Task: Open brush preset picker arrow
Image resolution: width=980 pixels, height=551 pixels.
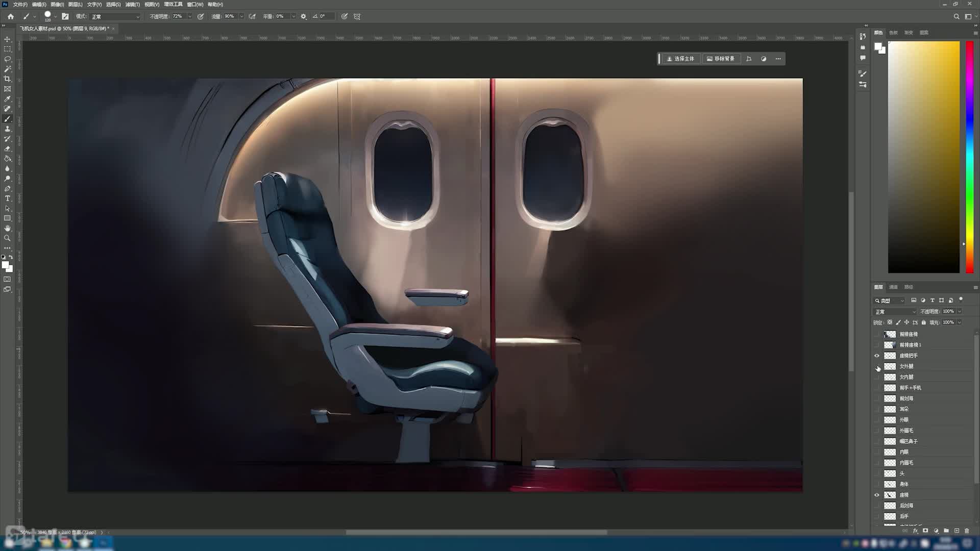Action: [55, 16]
